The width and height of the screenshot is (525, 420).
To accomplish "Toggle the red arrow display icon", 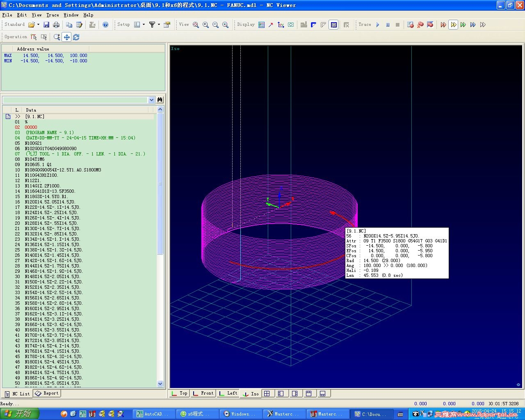I will click(x=271, y=25).
